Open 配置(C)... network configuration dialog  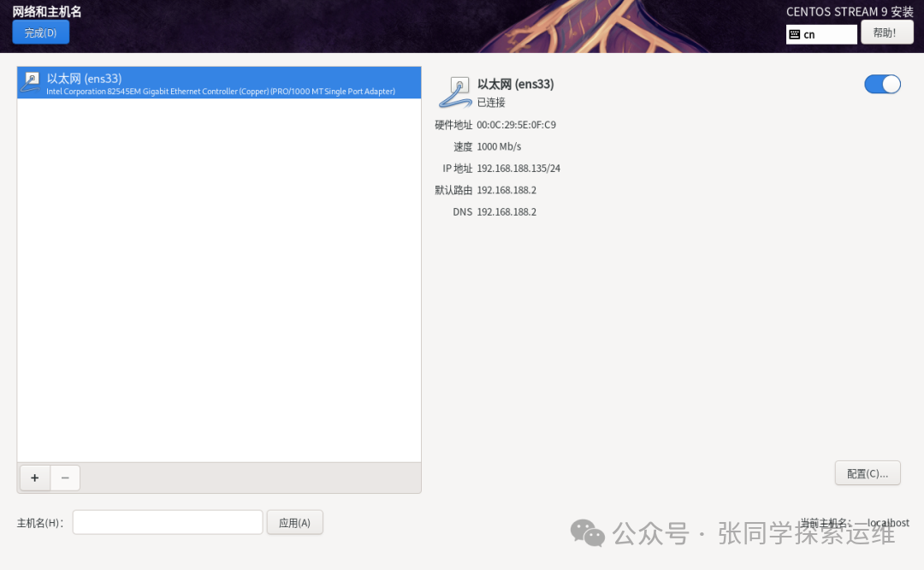click(x=868, y=472)
